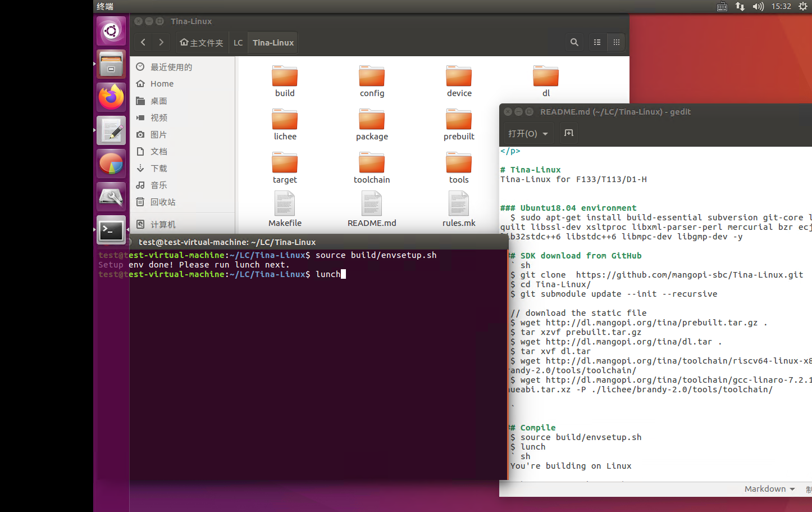Open the package folder
The image size is (812, 512).
tap(372, 124)
